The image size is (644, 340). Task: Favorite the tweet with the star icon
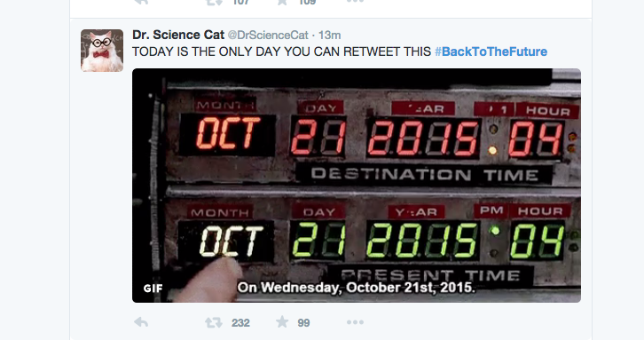pos(282,322)
